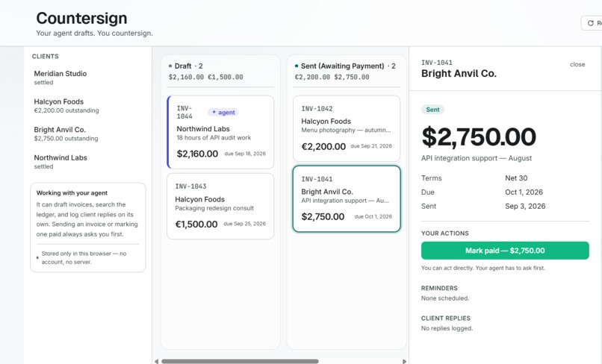Click the None scheduled reminders text
The height and width of the screenshot is (364, 602).
445,298
